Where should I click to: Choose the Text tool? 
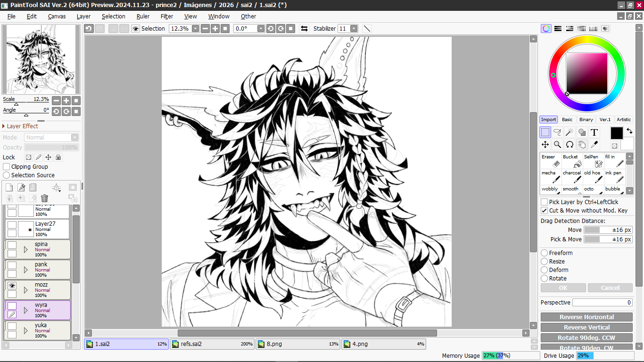(594, 132)
